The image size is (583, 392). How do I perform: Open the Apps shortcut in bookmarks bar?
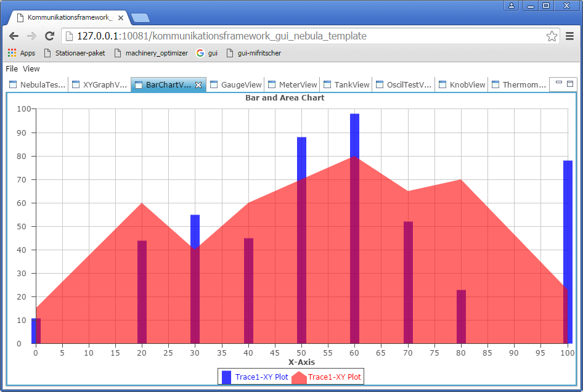tap(21, 53)
